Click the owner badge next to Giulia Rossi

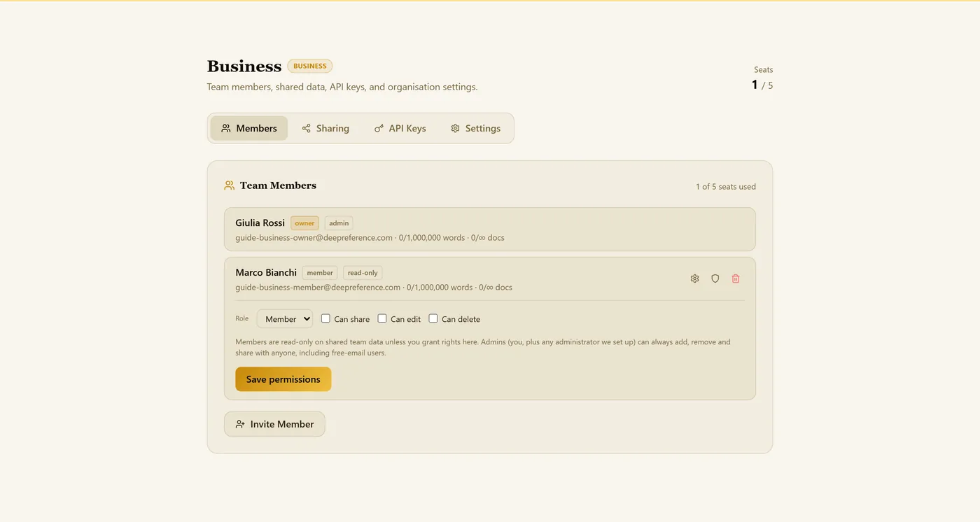[304, 223]
